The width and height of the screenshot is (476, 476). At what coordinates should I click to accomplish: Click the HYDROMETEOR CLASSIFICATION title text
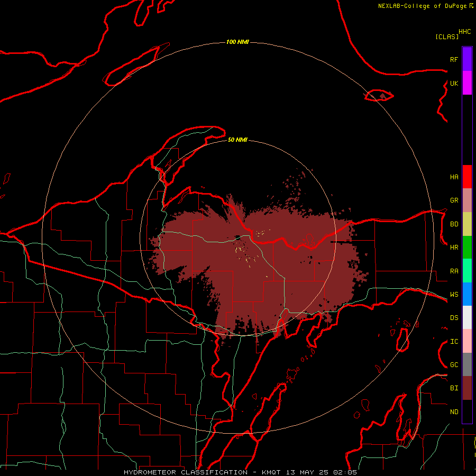(186, 472)
